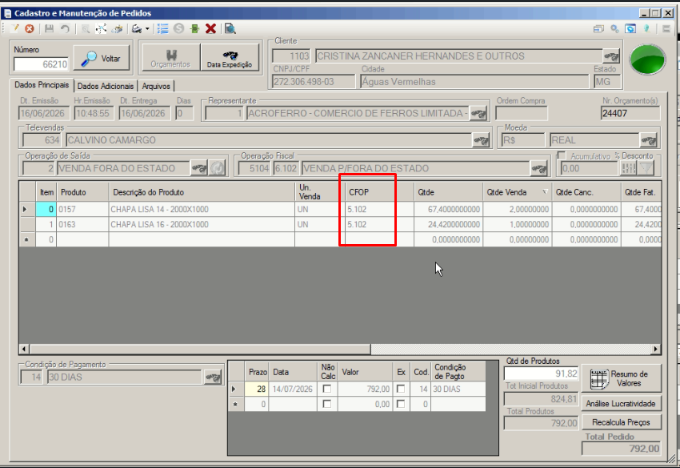
Task: Click in the Nr. Orçamento(s) field 24407
Action: (x=631, y=114)
